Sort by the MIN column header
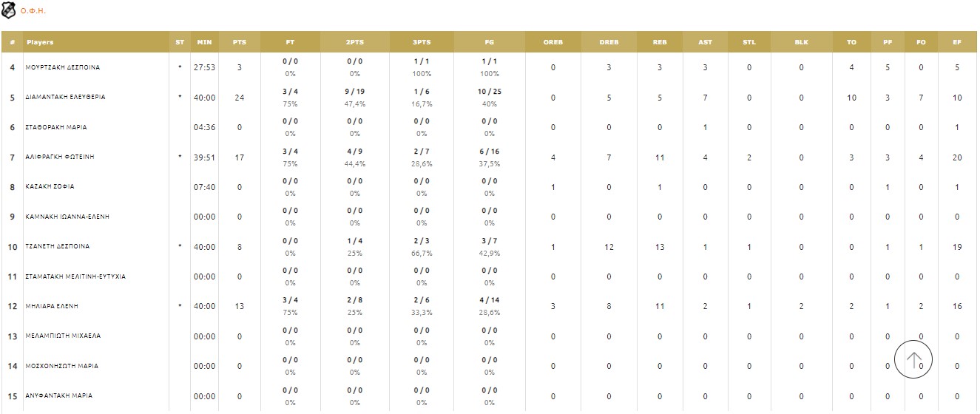The height and width of the screenshot is (414, 980). (204, 42)
